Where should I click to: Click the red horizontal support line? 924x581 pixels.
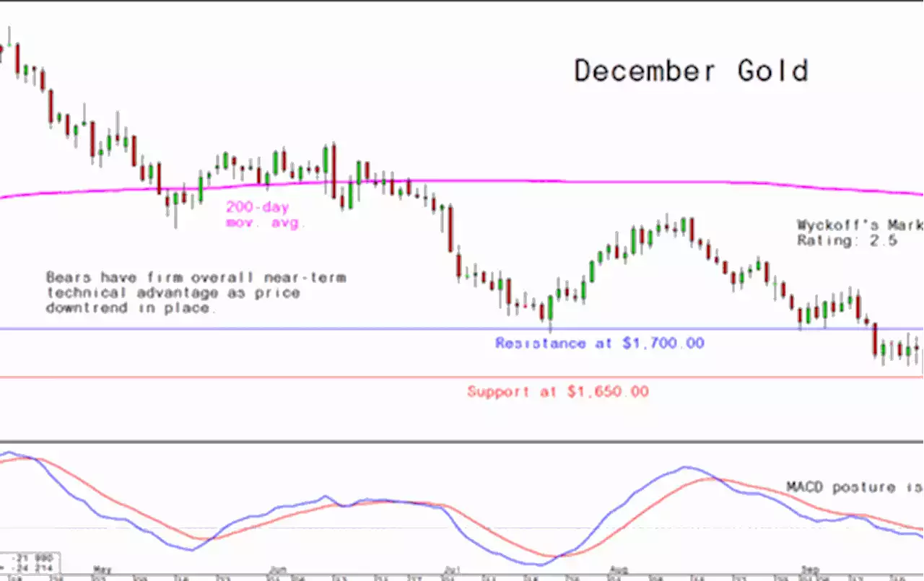tap(462, 377)
